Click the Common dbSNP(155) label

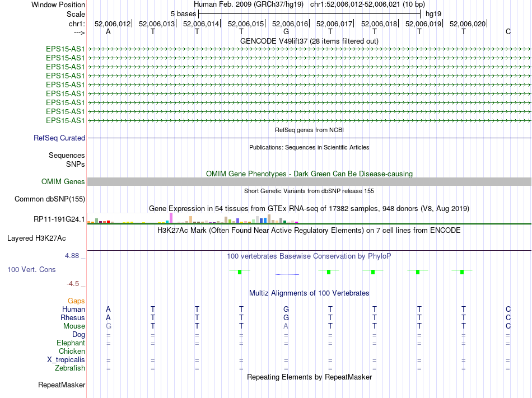tap(49, 199)
